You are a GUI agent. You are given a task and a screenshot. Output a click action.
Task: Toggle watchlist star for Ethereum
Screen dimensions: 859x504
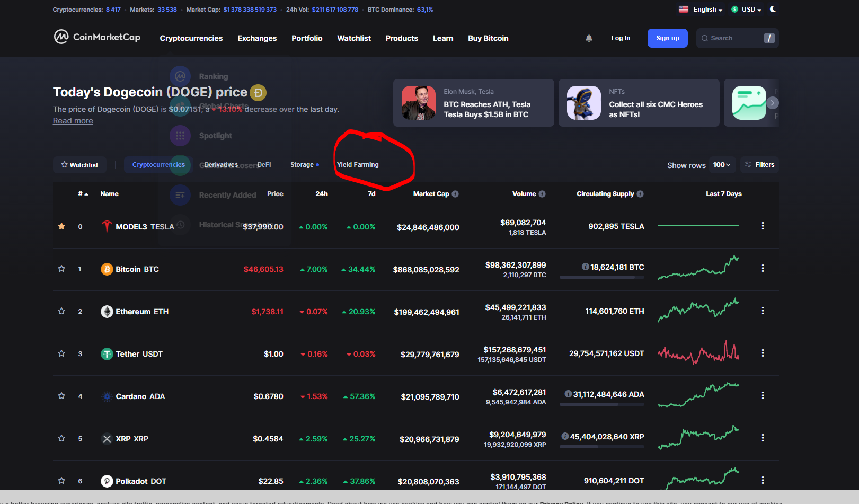point(61,311)
